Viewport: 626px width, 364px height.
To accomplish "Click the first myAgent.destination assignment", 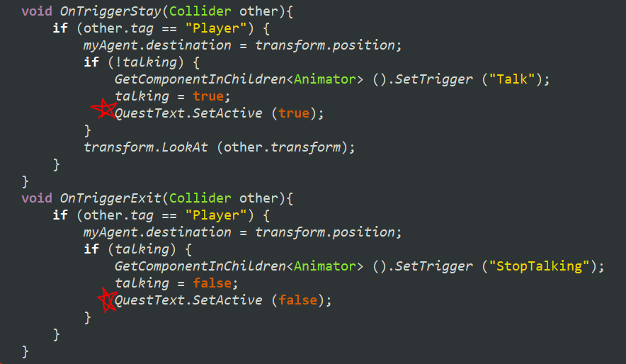I will pyautogui.click(x=242, y=45).
